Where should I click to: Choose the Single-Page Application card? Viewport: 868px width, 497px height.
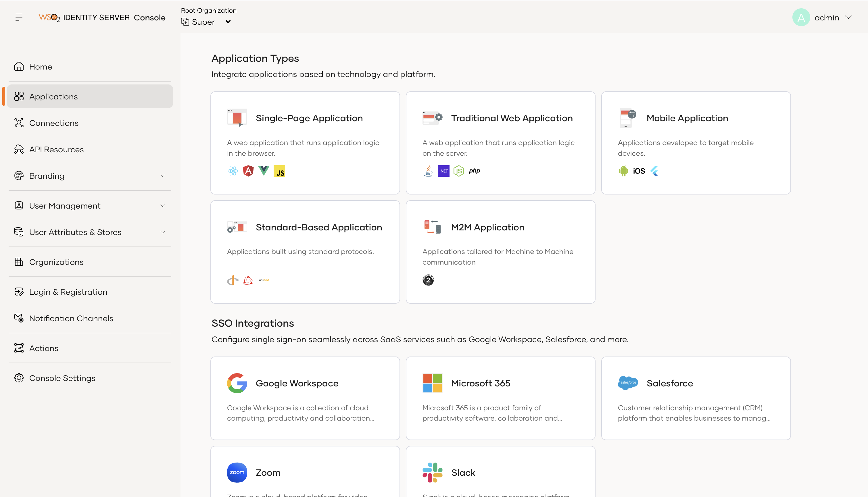[305, 143]
